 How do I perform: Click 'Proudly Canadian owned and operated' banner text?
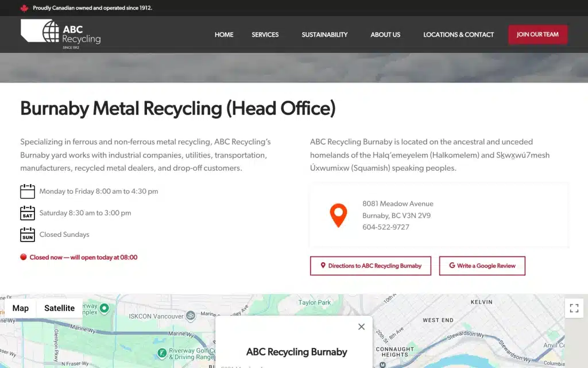(x=92, y=8)
